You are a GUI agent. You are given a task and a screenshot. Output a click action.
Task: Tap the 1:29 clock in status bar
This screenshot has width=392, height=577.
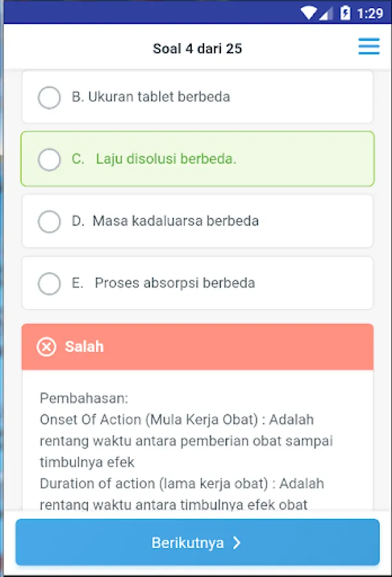[370, 13]
